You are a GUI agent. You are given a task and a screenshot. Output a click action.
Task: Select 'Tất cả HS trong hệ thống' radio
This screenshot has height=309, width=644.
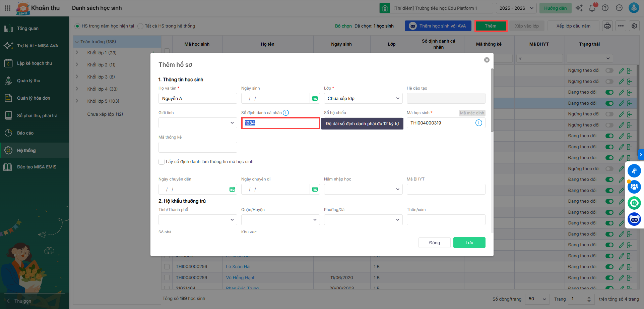point(141,26)
